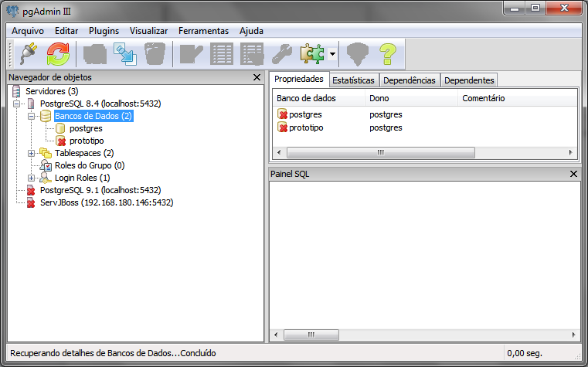Switch to the Dependentes tab
The height and width of the screenshot is (367, 588).
pyautogui.click(x=469, y=80)
